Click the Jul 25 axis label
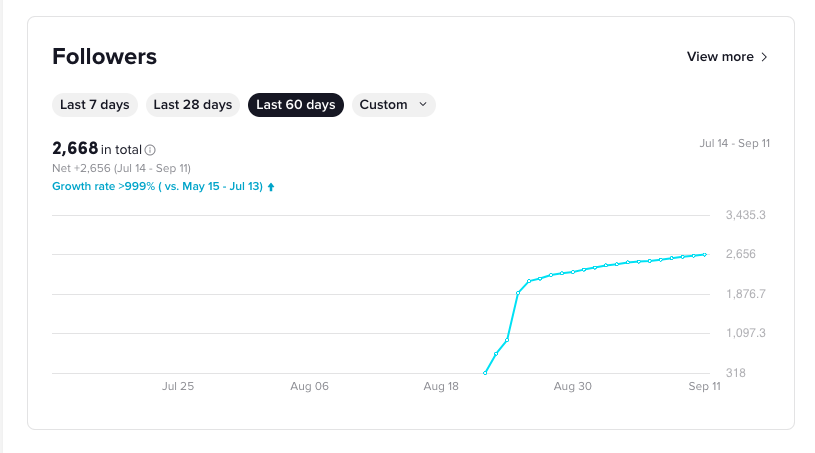This screenshot has height=453, width=815. coord(178,386)
